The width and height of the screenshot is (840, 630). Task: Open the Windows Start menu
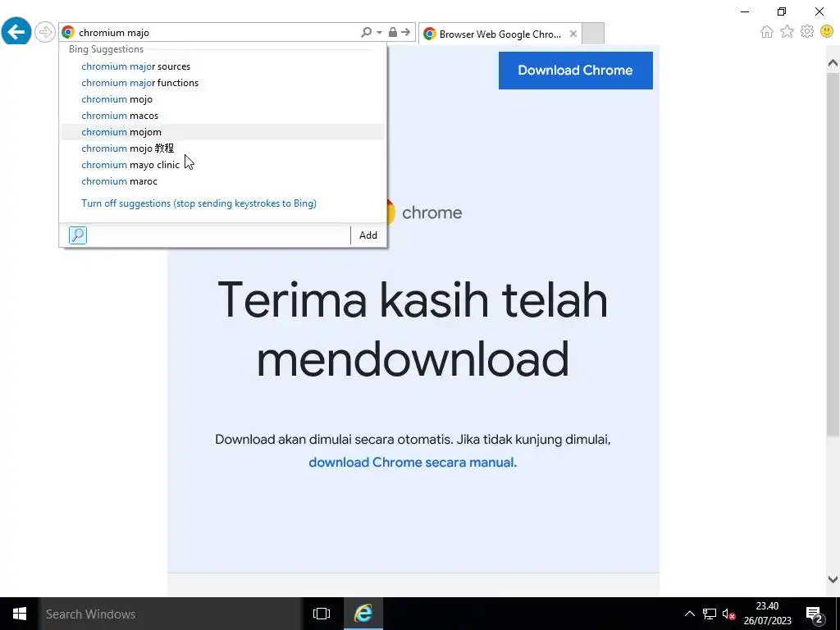tap(20, 614)
